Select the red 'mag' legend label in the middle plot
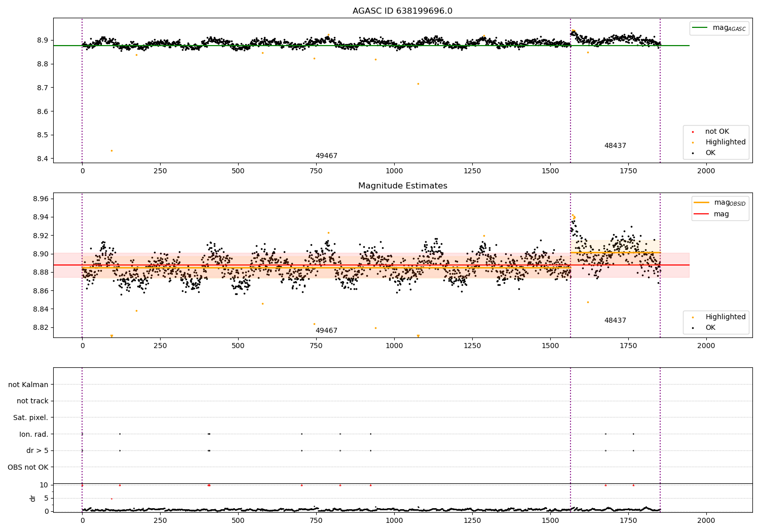Viewport: 760px width, 532px height. (x=721, y=214)
